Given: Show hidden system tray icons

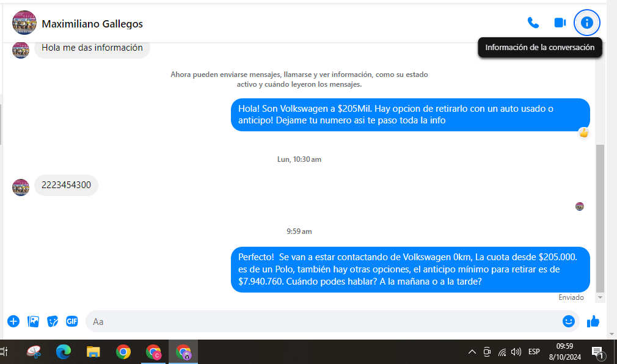Looking at the screenshot, I should (472, 352).
